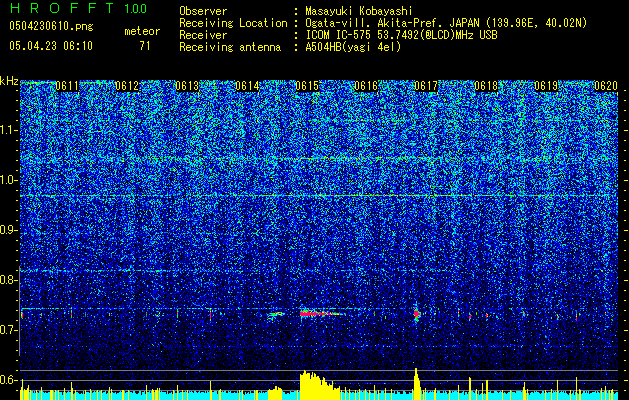
Task: Click the kHz axis unit label
Action: pyautogui.click(x=9, y=81)
